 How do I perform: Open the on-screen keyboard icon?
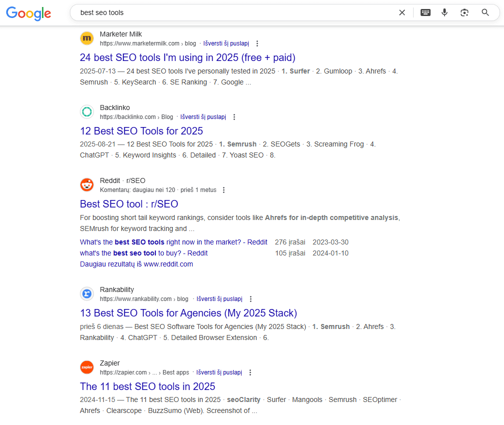click(425, 12)
